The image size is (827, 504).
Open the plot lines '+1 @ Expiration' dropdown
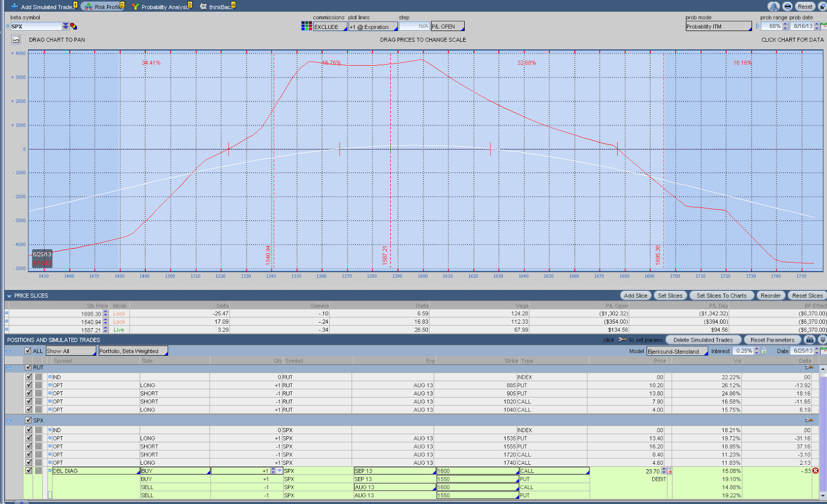[373, 26]
